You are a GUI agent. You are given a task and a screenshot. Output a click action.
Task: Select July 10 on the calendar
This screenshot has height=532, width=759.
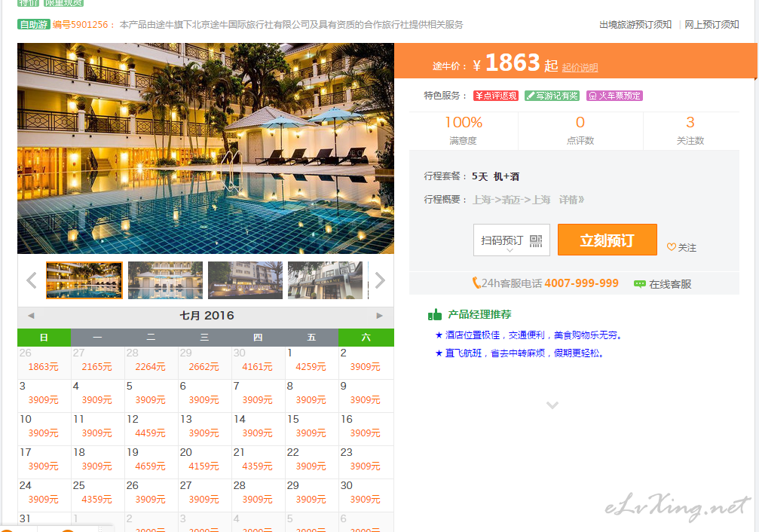pyautogui.click(x=44, y=429)
